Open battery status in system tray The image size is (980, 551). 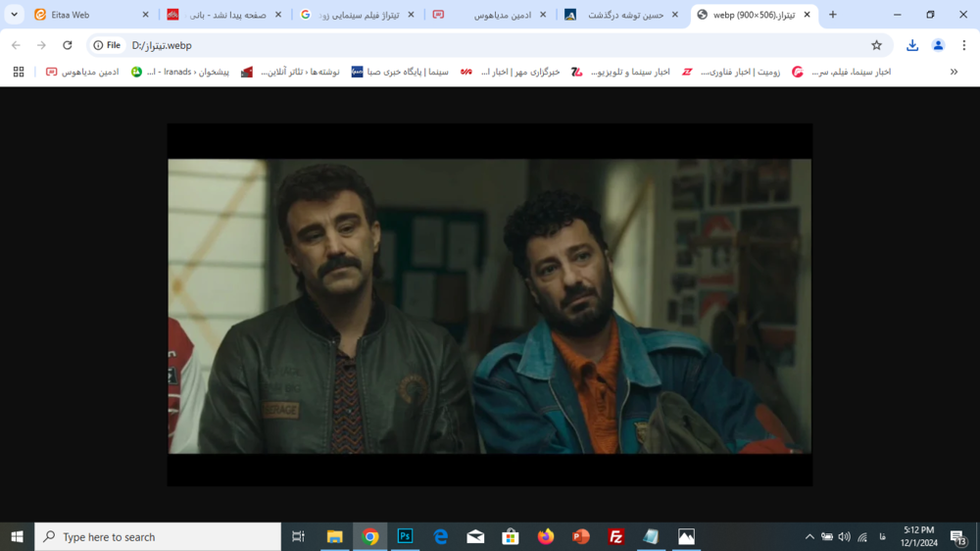827,536
